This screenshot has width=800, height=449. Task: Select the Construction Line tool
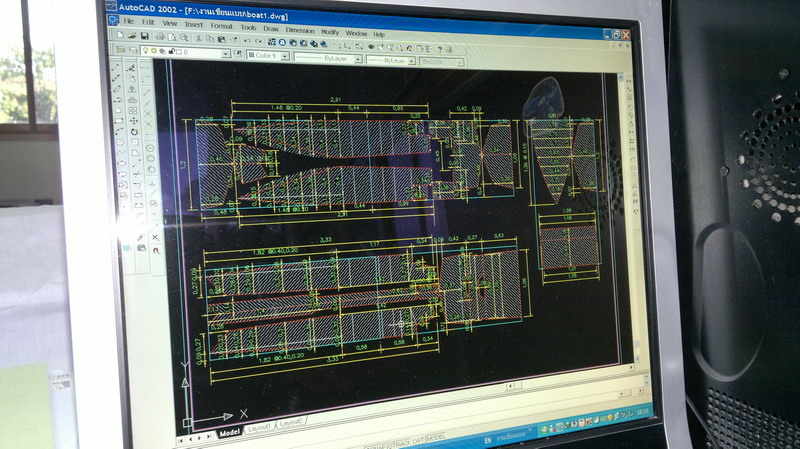[x=116, y=78]
